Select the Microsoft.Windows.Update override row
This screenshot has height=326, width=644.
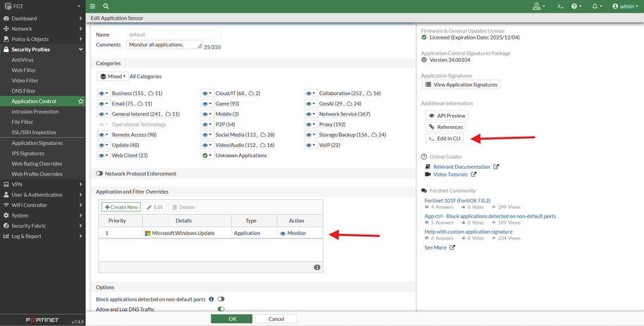[x=183, y=233]
